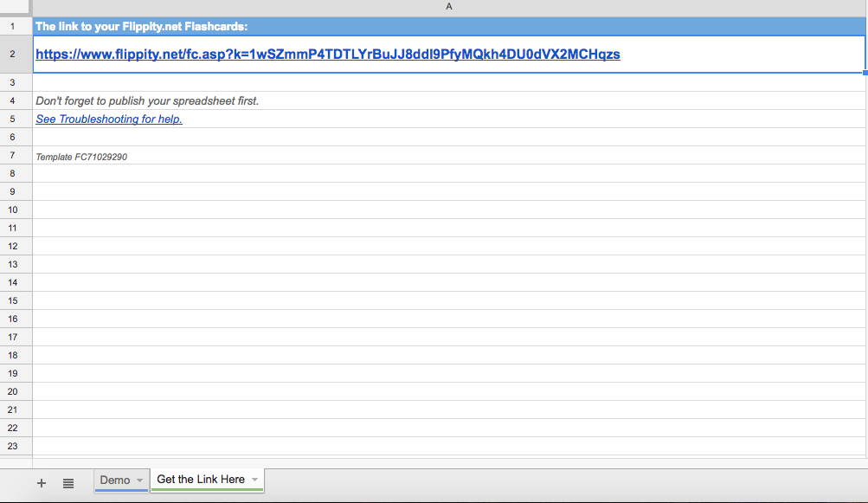
Task: Click the add new sheet plus icon
Action: [x=41, y=483]
